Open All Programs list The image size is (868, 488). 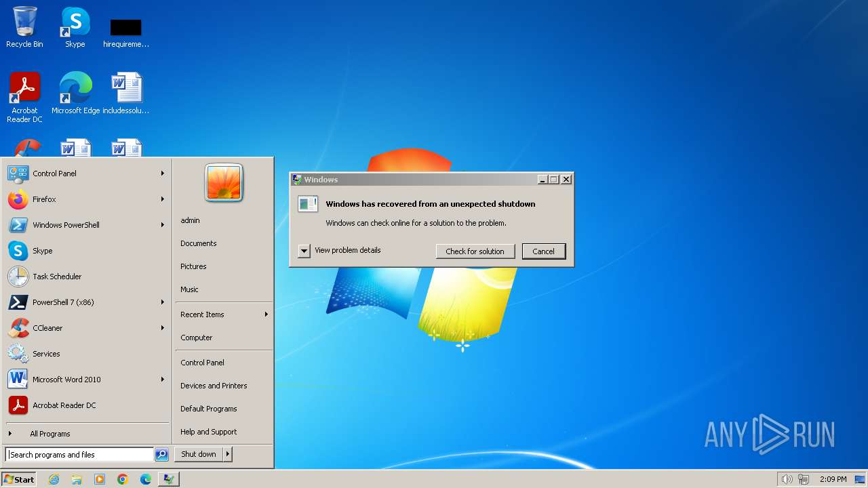click(49, 434)
